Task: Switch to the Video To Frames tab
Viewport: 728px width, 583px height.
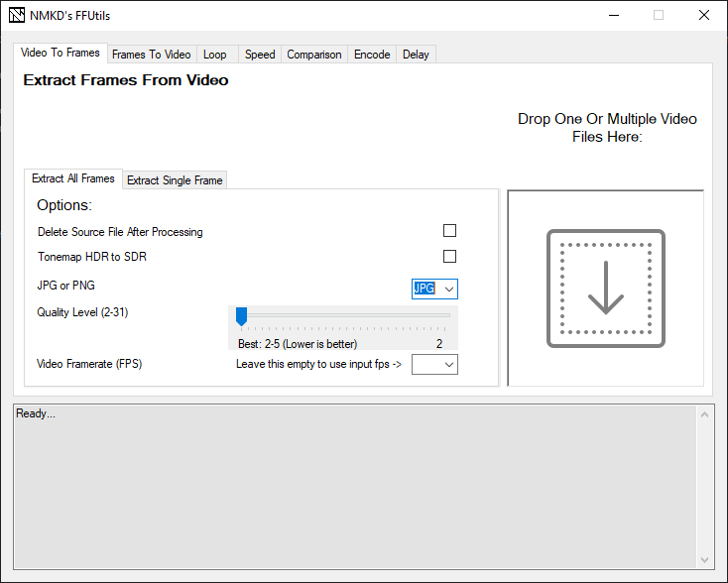Action: click(61, 53)
